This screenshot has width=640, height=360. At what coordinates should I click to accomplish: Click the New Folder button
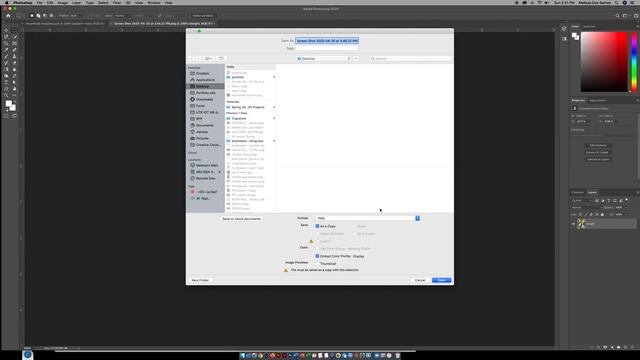(200, 280)
